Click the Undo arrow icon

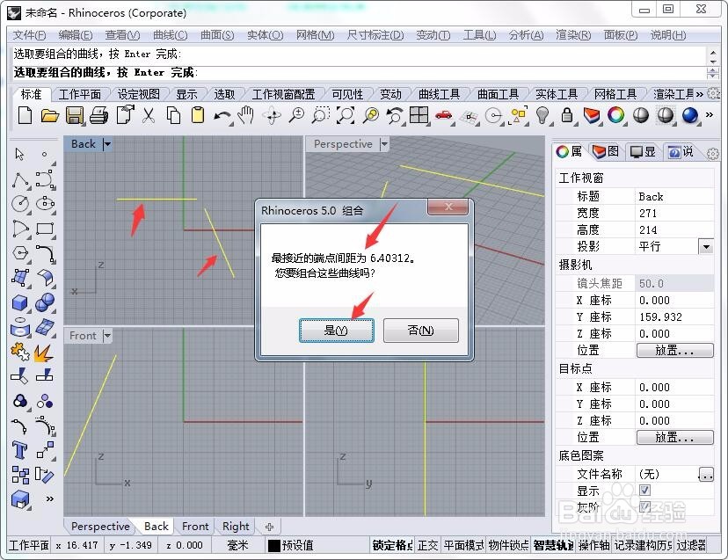[222, 116]
